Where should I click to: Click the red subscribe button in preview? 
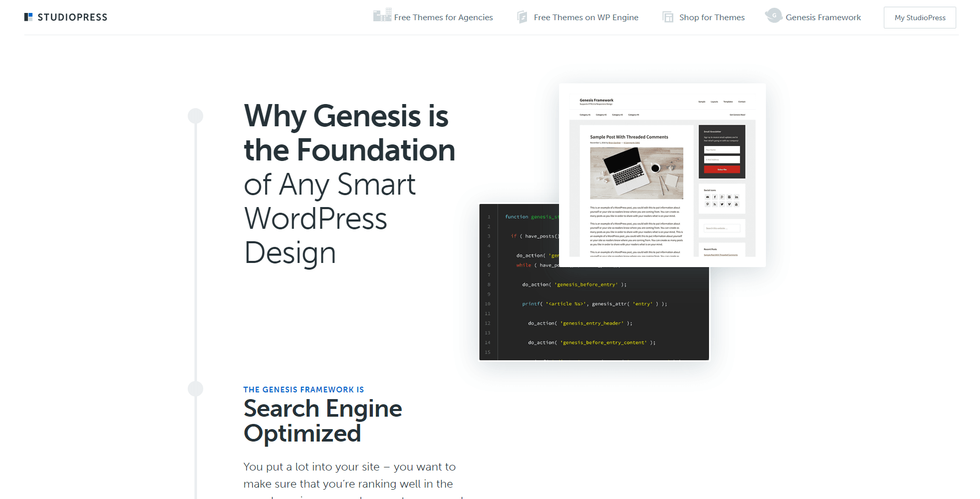point(722,169)
